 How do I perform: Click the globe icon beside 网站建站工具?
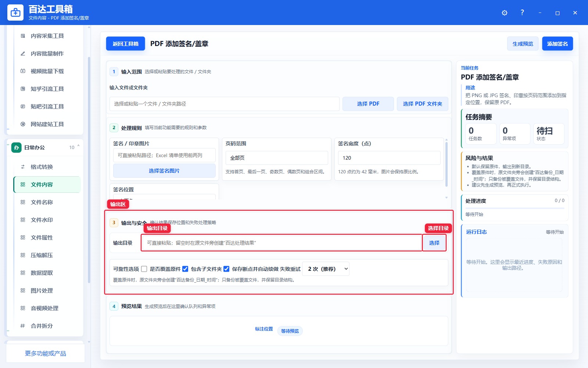tap(23, 124)
